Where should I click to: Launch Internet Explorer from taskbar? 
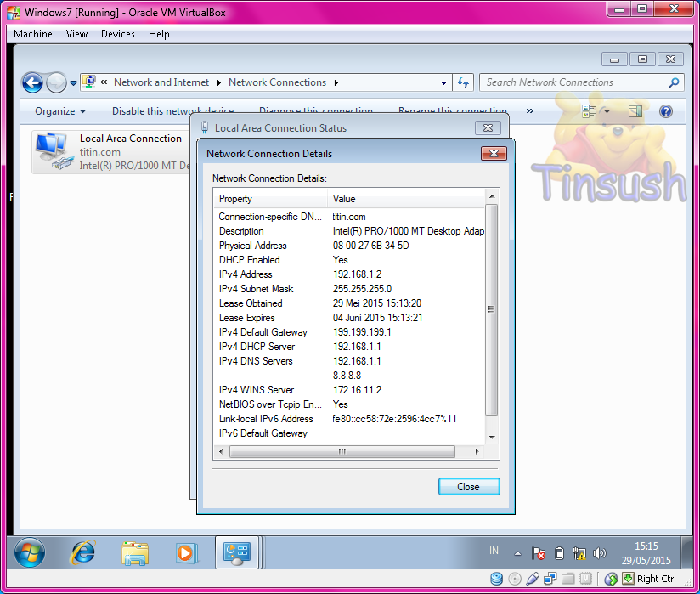83,552
